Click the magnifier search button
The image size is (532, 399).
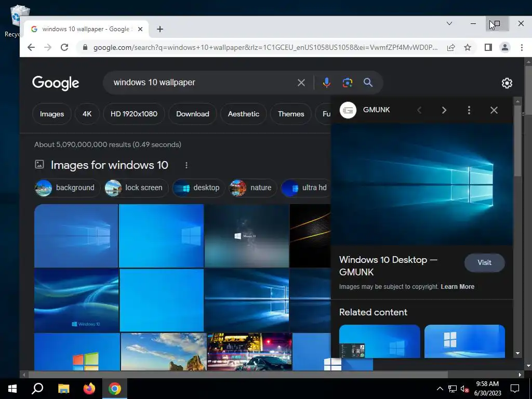coord(368,83)
